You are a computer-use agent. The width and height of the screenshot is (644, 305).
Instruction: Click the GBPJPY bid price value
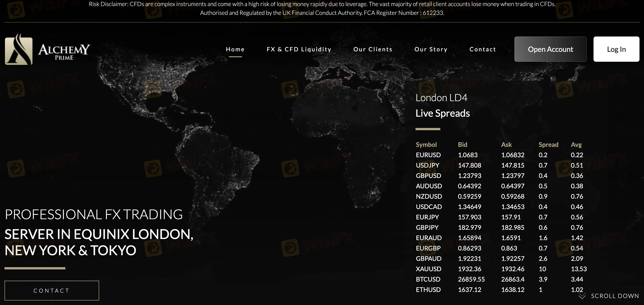point(470,227)
